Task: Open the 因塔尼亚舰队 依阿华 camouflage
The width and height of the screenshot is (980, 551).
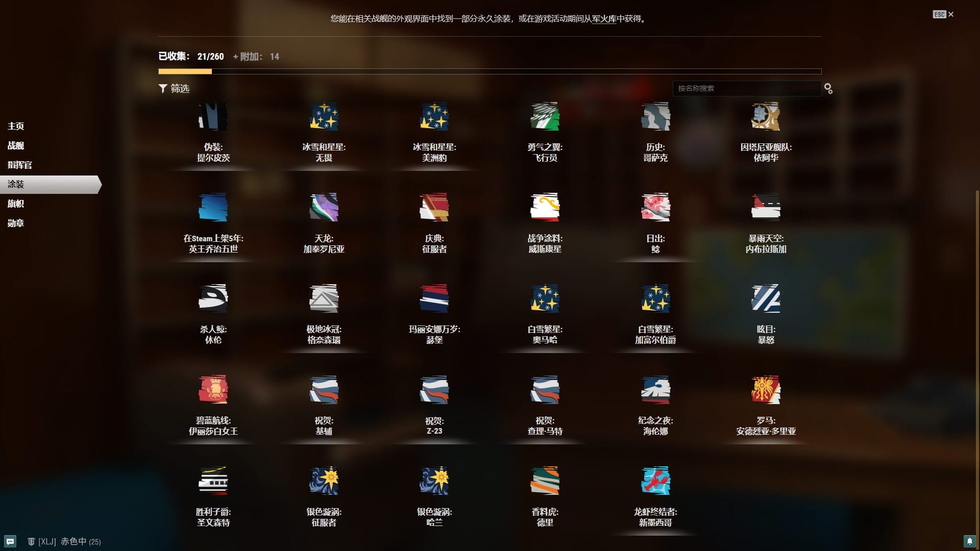Action: click(x=766, y=117)
